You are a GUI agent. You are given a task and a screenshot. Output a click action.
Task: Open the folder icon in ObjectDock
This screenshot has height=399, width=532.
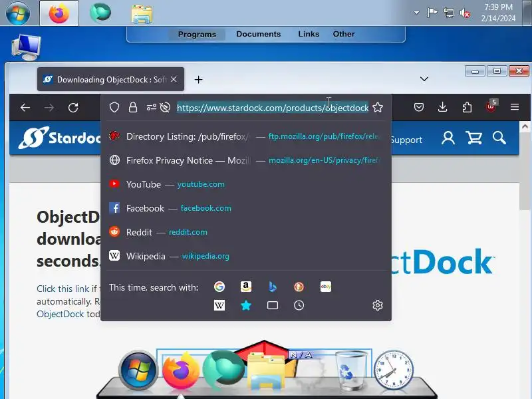click(x=266, y=371)
